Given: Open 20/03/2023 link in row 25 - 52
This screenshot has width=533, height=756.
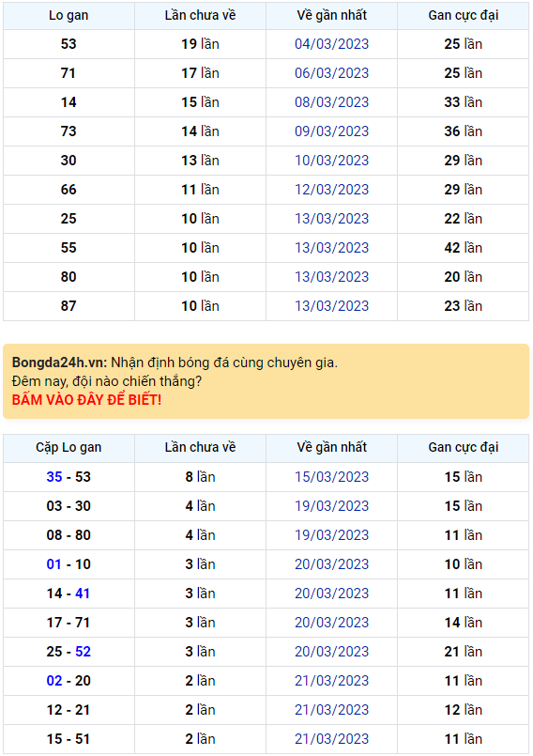Looking at the screenshot, I should coord(331,652).
